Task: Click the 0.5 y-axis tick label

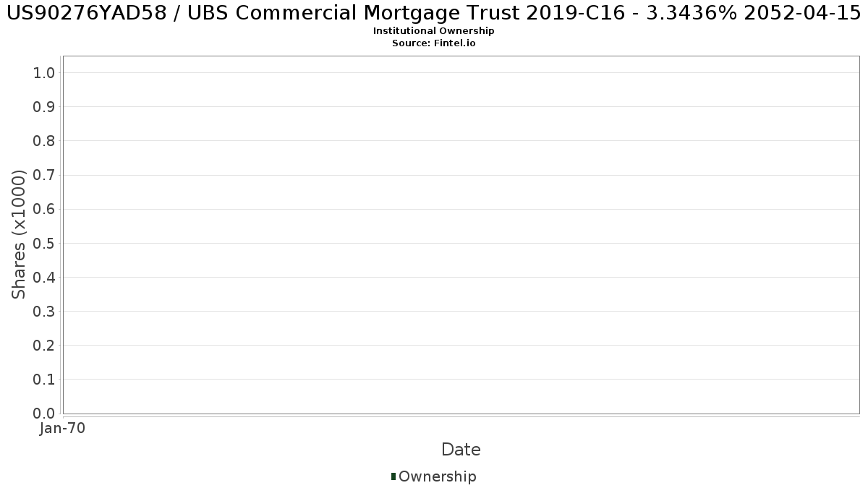Action: (44, 243)
